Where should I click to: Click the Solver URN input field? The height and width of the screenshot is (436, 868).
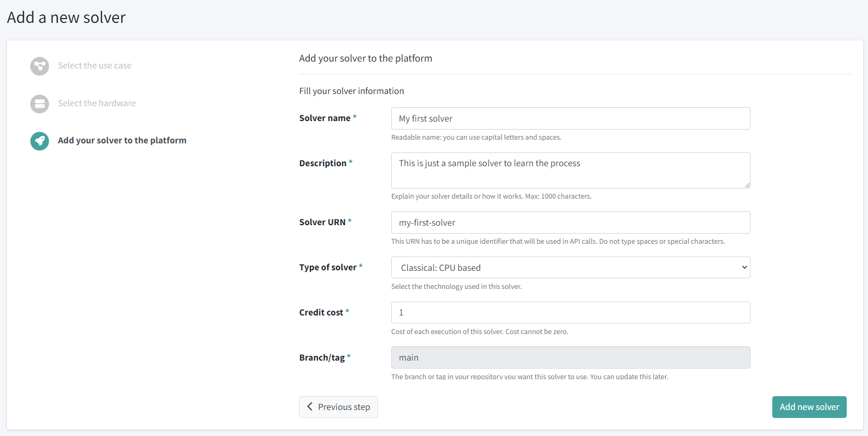click(x=570, y=223)
